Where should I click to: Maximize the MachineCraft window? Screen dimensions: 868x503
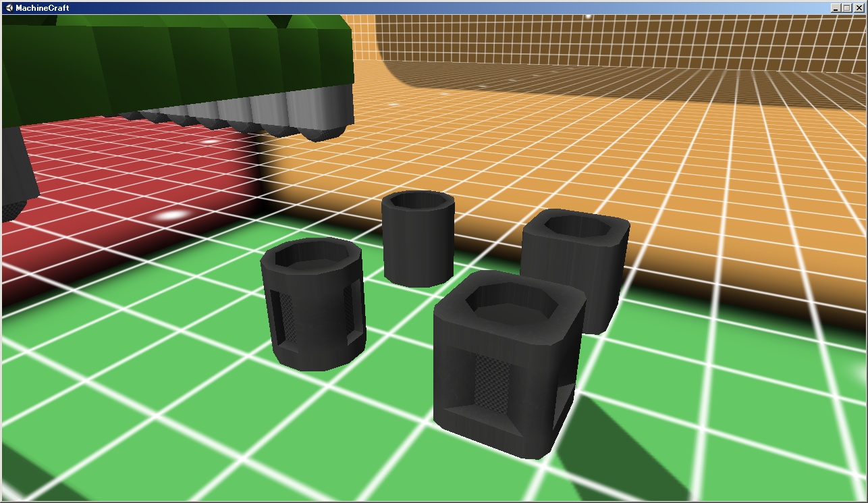point(848,8)
